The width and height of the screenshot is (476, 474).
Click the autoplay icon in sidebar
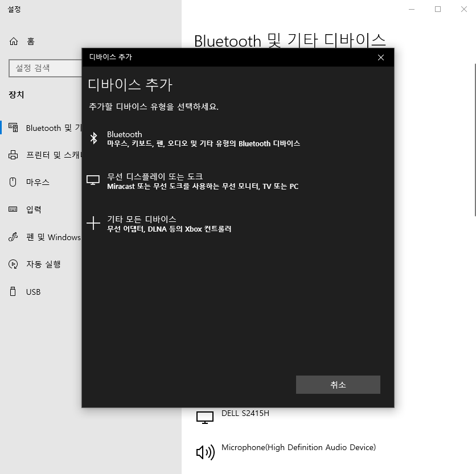pyautogui.click(x=13, y=264)
